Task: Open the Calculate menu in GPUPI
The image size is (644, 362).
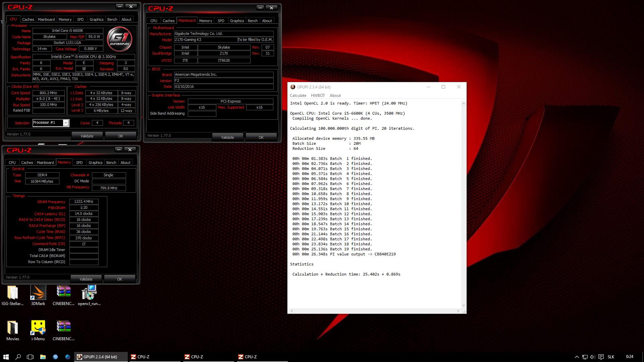Action: click(x=298, y=96)
